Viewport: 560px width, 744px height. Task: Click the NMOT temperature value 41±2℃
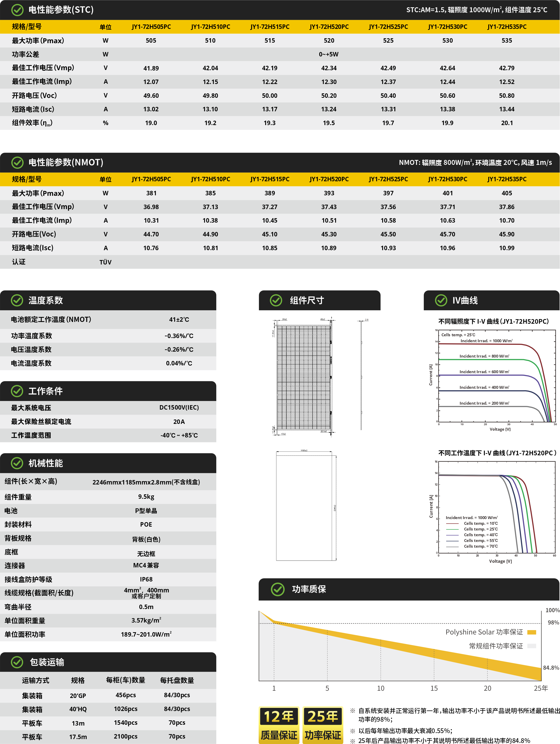click(x=179, y=320)
